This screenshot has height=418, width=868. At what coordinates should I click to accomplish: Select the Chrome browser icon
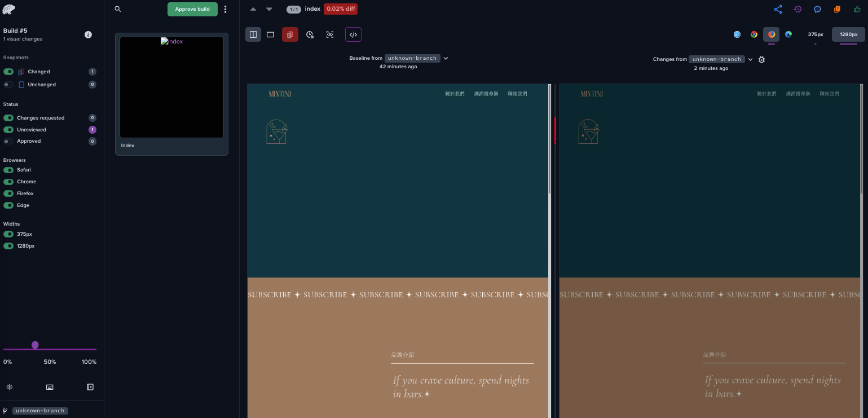[754, 34]
